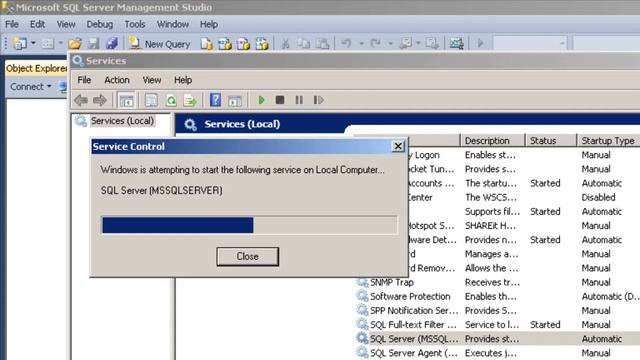Open the Help menu of the SSMS window
Screen dimensions: 640x360
click(x=209, y=24)
